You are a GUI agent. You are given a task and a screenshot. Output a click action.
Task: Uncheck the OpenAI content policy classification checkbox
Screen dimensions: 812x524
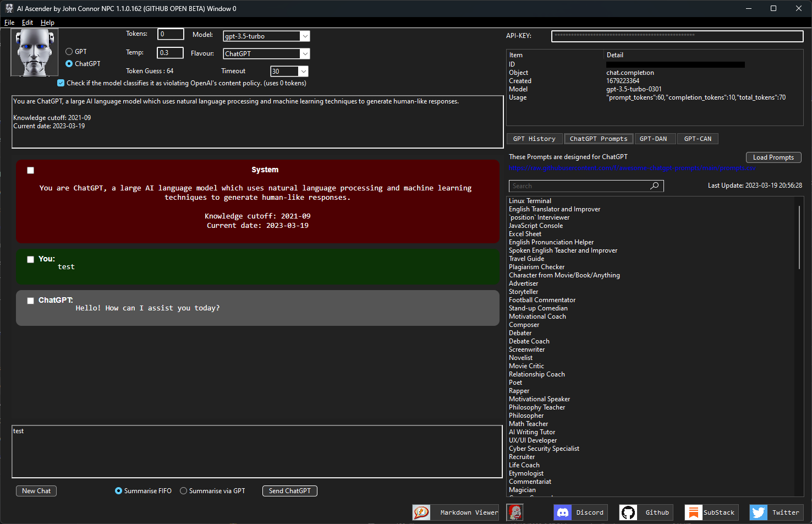point(61,83)
